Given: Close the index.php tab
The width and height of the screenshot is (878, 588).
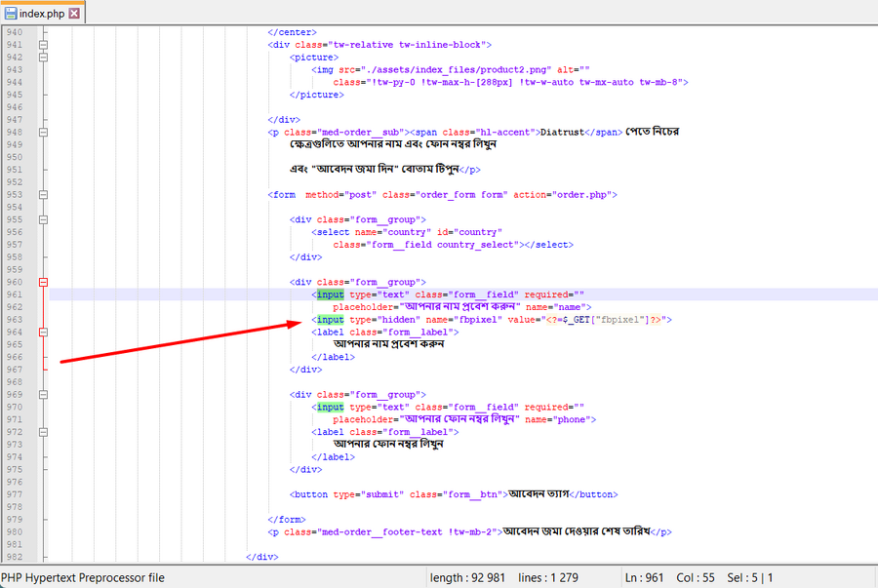Looking at the screenshot, I should click(x=74, y=13).
